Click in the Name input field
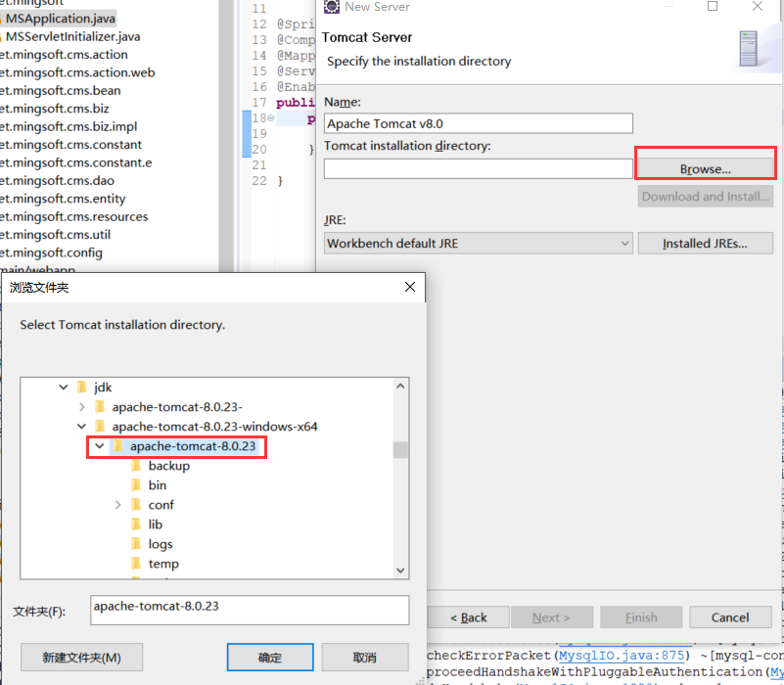Screen dimensions: 784x685 (478, 123)
